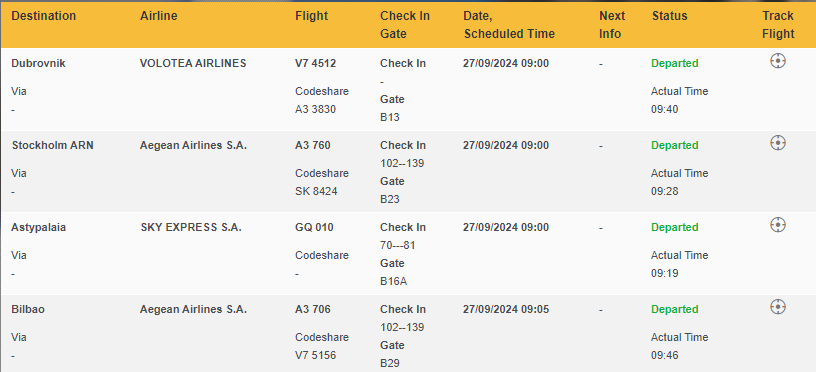Select flight number A3 706

pos(313,310)
